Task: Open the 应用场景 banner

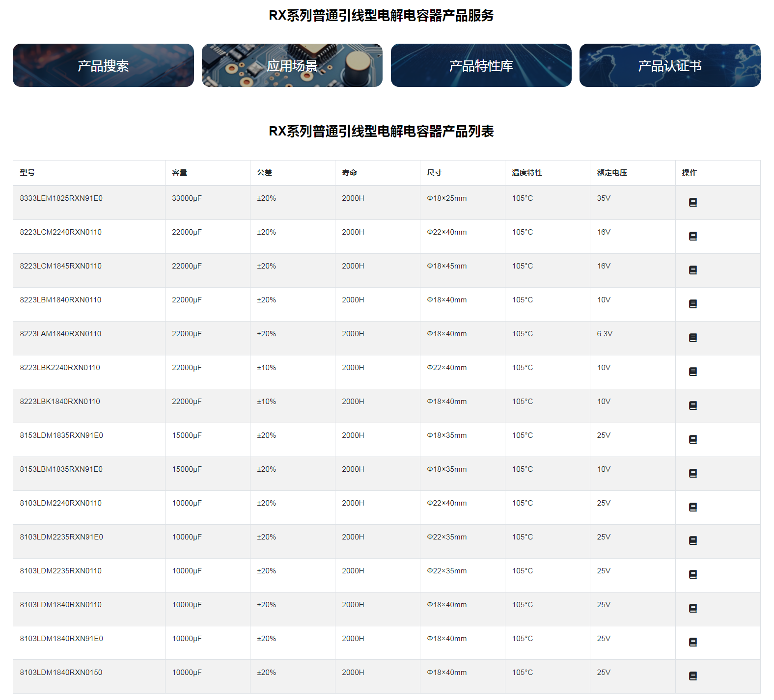Action: pos(292,65)
